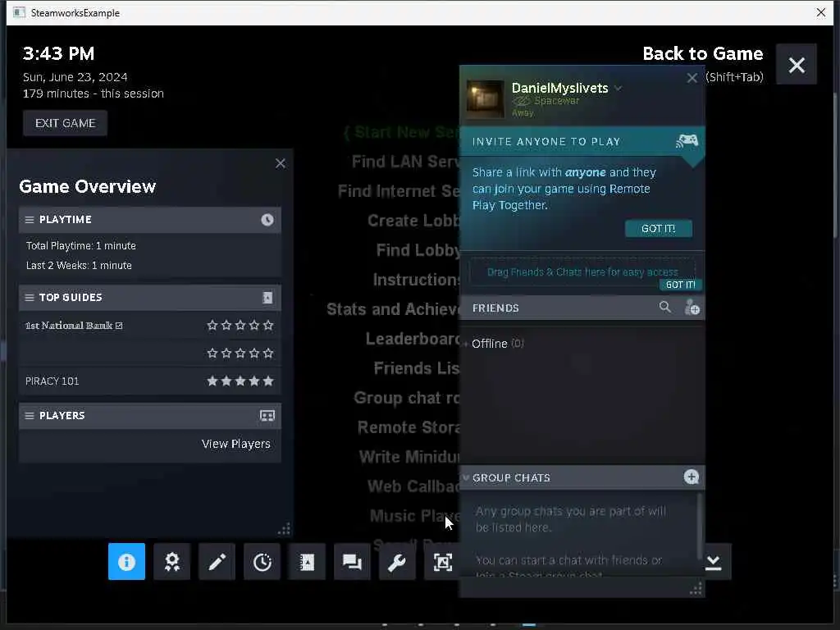Select Friends List menu item
840x630 pixels.
[x=417, y=368]
